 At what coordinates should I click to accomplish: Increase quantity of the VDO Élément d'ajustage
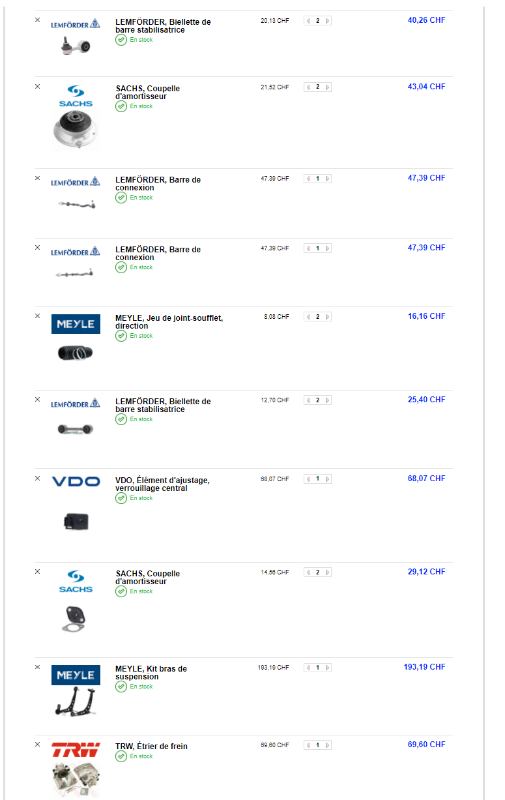tap(327, 479)
